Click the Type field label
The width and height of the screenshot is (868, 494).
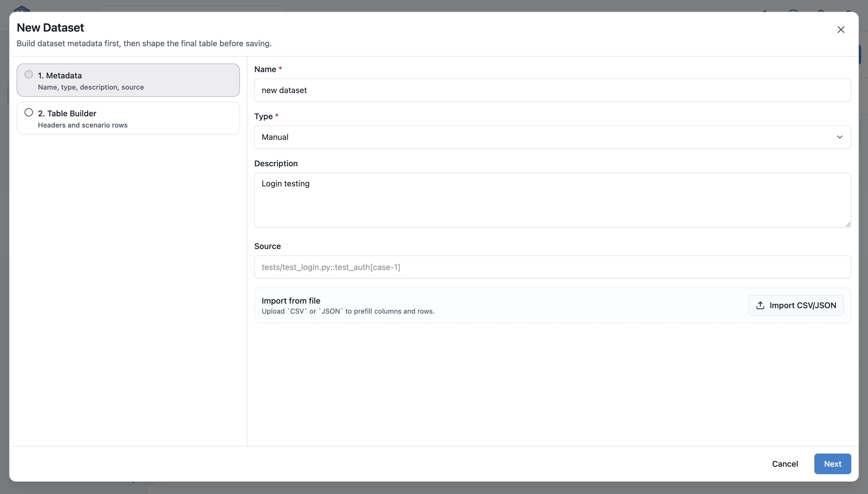point(263,116)
